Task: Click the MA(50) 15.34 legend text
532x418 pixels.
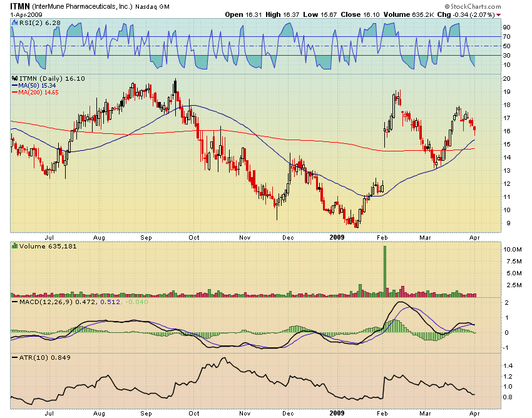Action: point(37,86)
